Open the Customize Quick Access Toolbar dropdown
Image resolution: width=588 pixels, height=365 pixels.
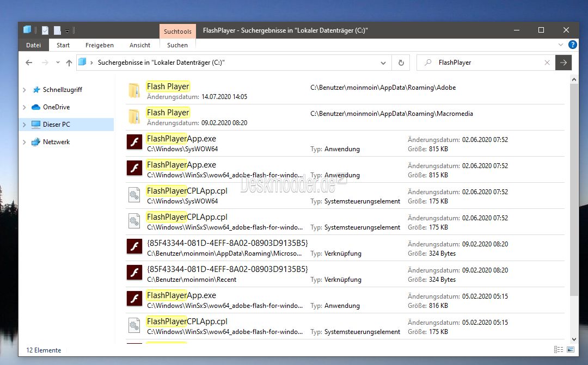pos(67,30)
